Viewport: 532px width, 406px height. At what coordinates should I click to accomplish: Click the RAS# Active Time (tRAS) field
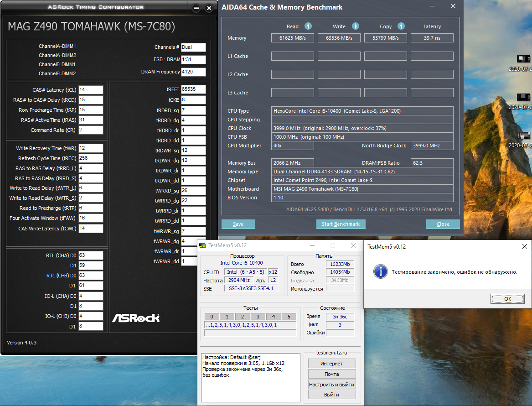tap(91, 120)
